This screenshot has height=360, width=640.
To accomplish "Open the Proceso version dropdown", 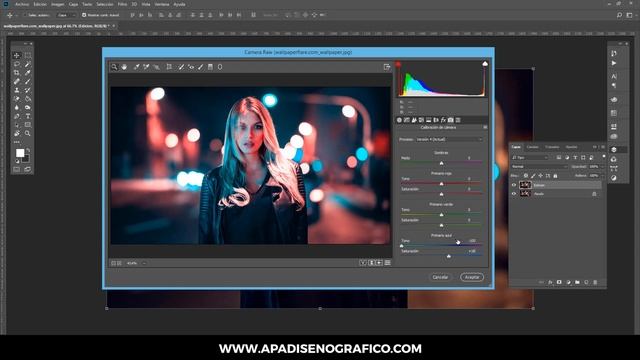I will coord(449,139).
